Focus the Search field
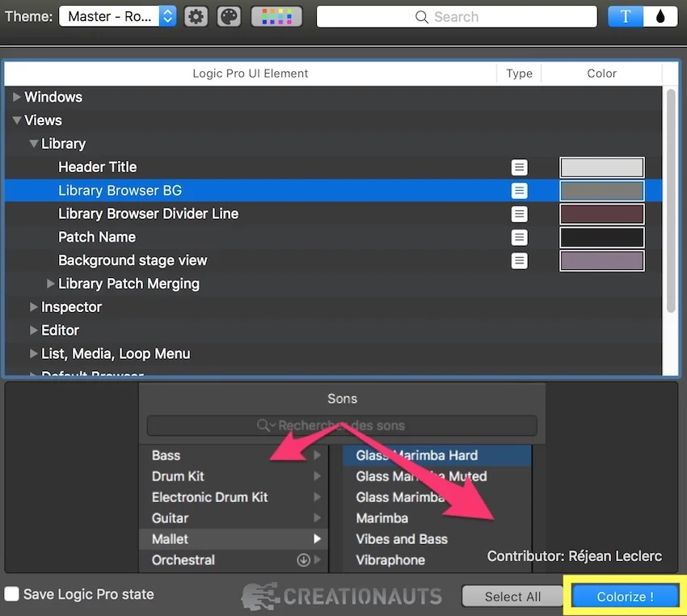 457,17
